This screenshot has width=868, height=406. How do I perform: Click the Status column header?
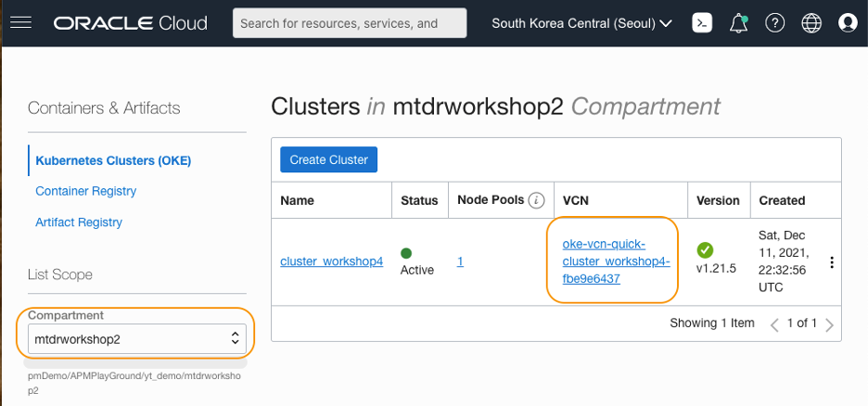point(419,201)
